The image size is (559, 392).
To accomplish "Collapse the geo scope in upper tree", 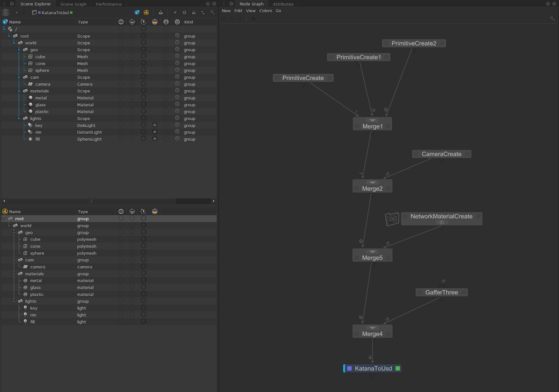I will pos(19,50).
